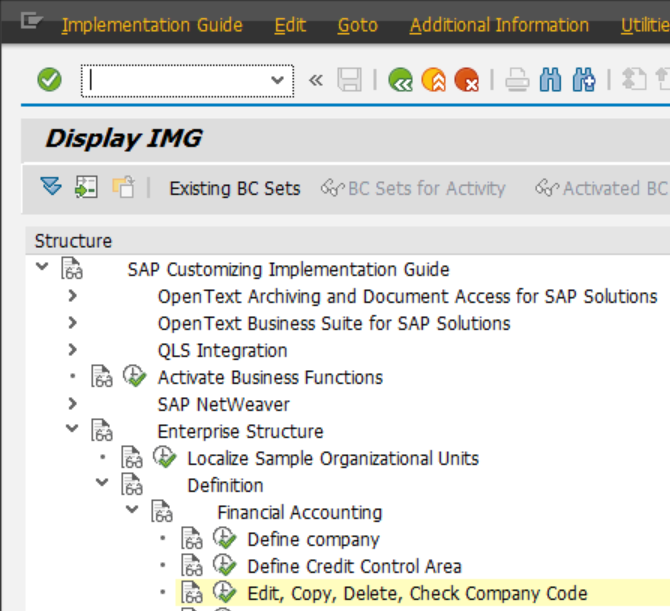This screenshot has width=670, height=611.
Task: Open the Additional Information menu
Action: point(499,25)
